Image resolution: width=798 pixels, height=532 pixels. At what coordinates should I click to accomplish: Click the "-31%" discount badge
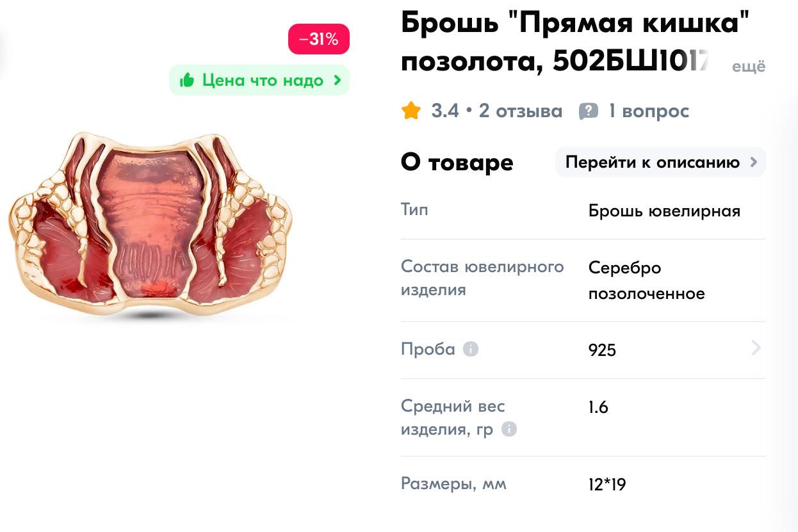(x=319, y=39)
